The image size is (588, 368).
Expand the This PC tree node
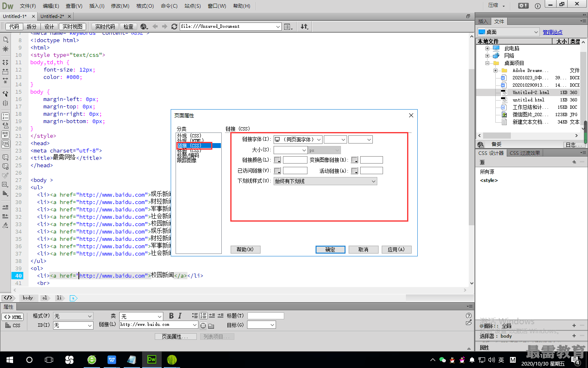click(487, 48)
